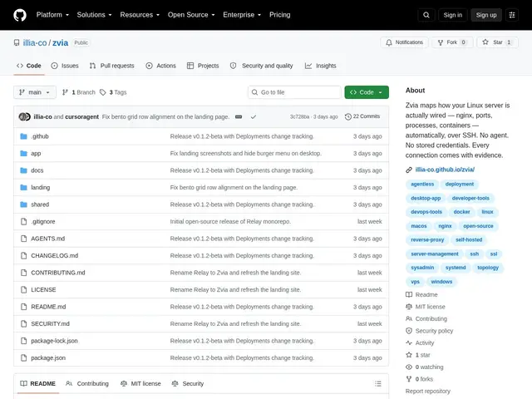Image resolution: width=532 pixels, height=399 pixels.
Task: Click the pulse icon beside Activity
Action: tap(409, 343)
